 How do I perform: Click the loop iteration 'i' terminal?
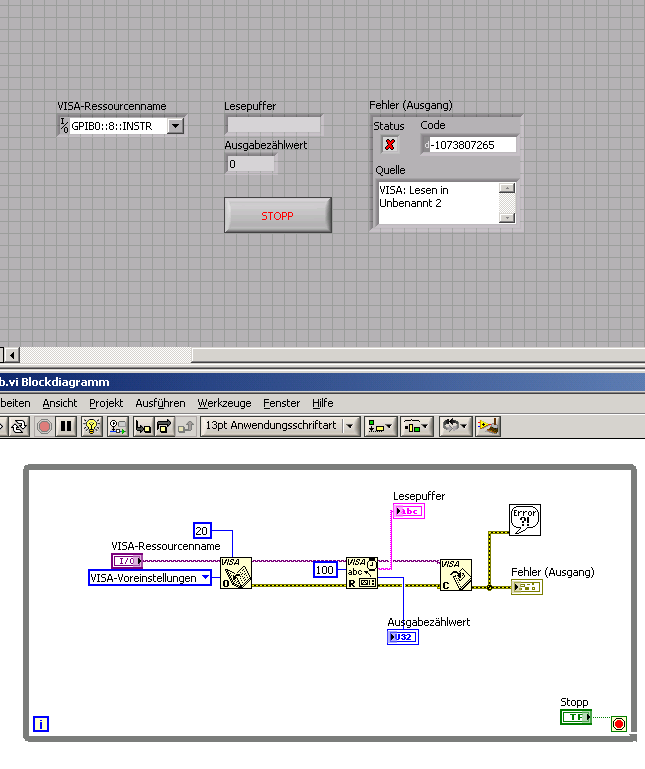(41, 724)
